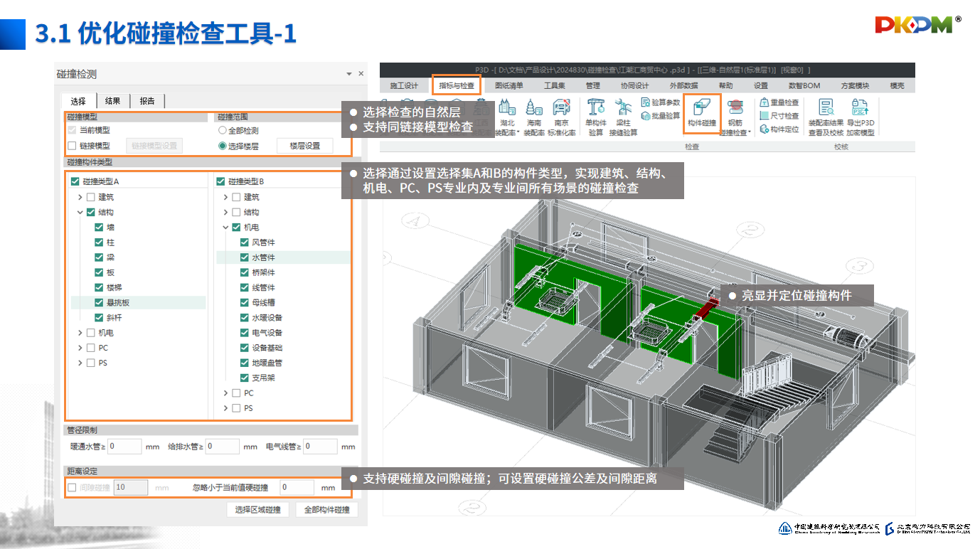Collapse the 结构 node in 碰撞类型A
The width and height of the screenshot is (980, 549).
click(80, 213)
